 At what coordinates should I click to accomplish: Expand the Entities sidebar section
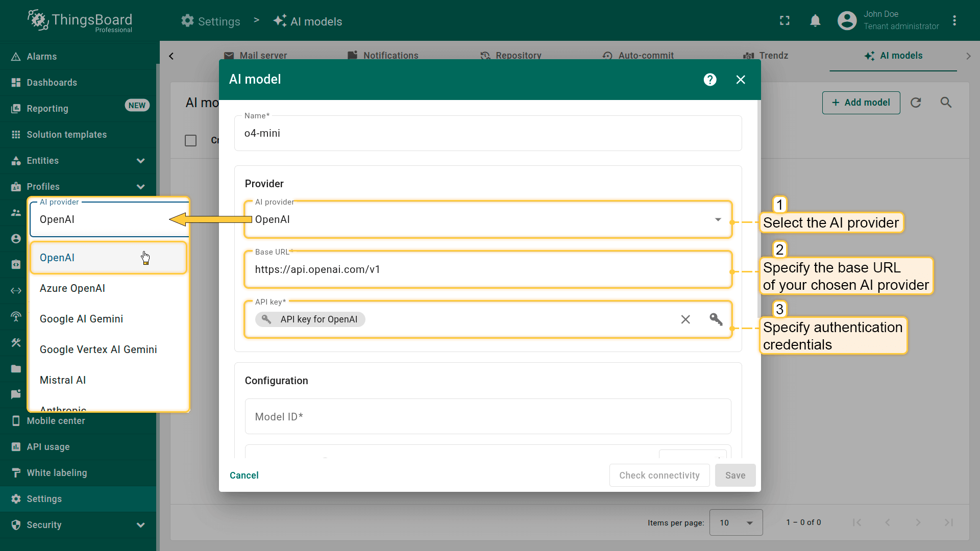140,161
